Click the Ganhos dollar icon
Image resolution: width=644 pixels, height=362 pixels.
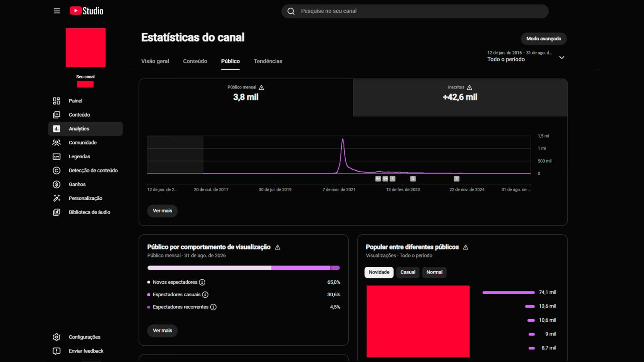coord(56,184)
